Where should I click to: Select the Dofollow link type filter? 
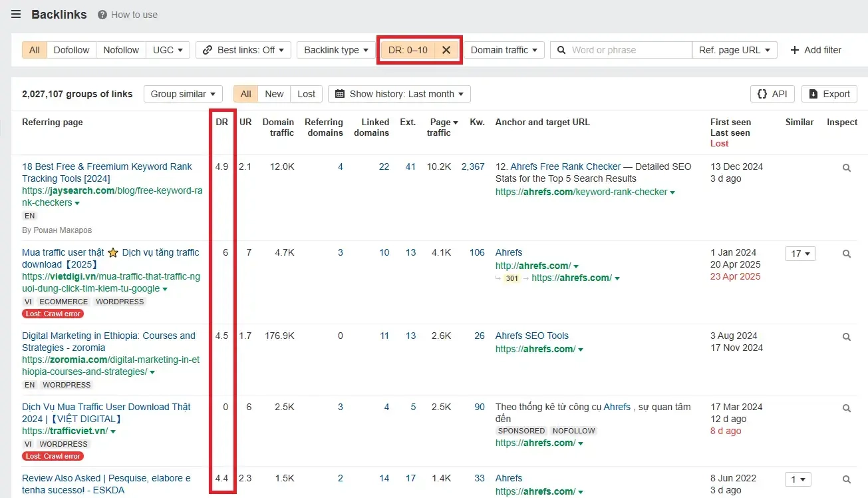[71, 50]
